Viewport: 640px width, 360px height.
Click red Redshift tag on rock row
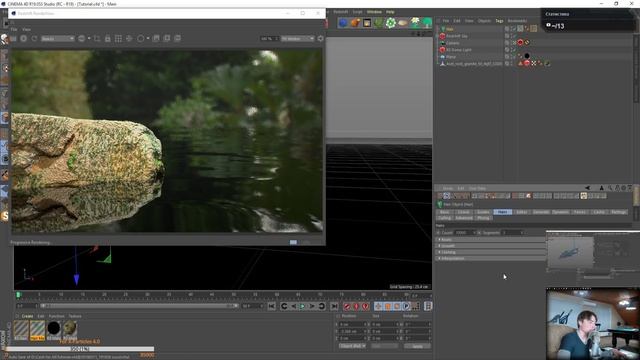(527, 63)
